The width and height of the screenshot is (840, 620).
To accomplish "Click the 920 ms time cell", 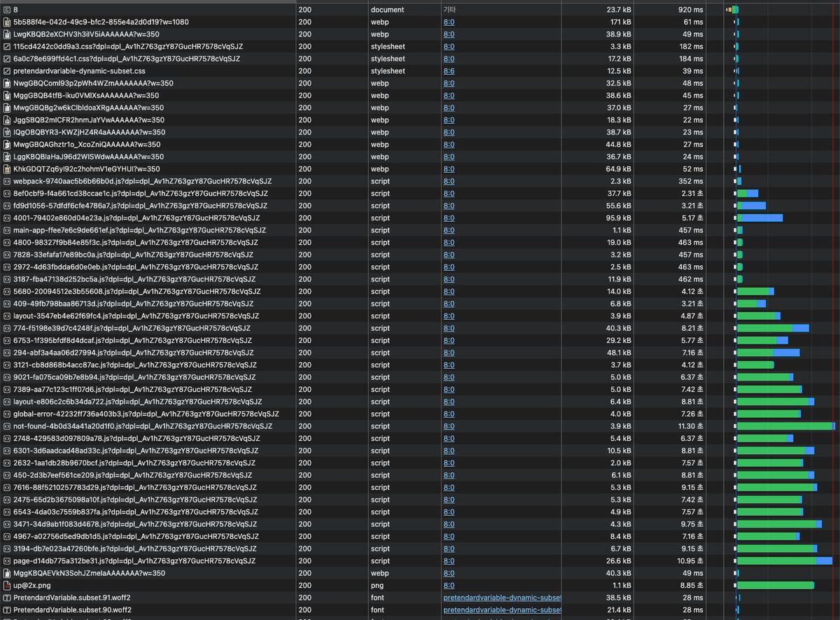I will 691,10.
